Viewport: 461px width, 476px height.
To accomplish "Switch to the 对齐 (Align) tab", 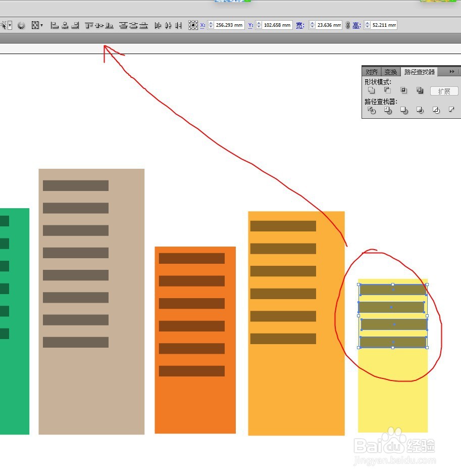I will tap(372, 72).
